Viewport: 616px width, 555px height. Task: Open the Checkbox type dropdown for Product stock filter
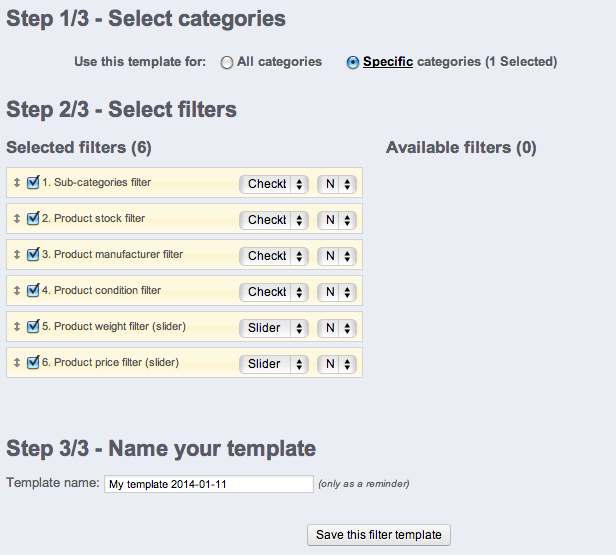coord(274,220)
